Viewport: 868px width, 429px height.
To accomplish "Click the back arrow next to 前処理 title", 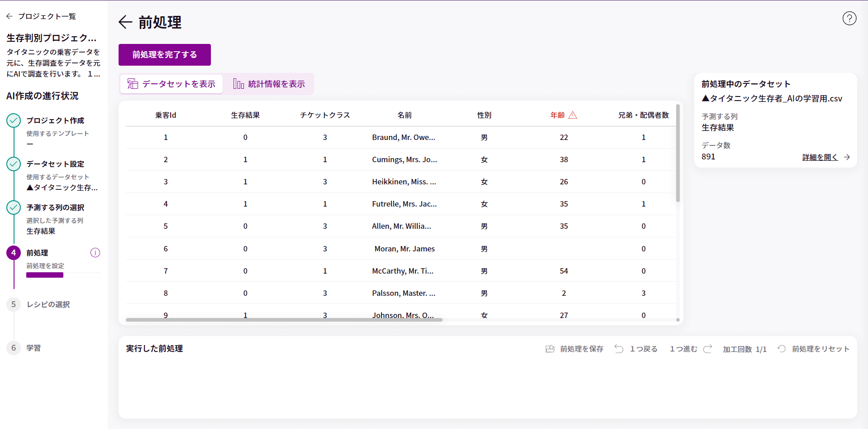I will click(x=125, y=22).
